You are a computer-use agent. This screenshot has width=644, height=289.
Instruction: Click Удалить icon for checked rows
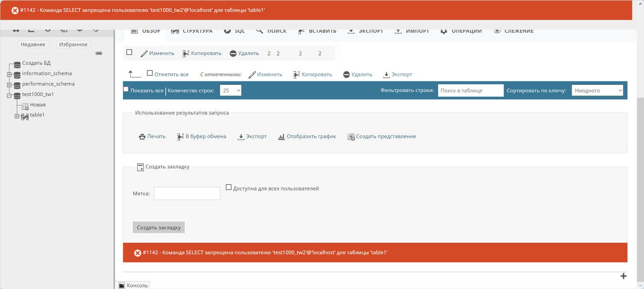[347, 74]
